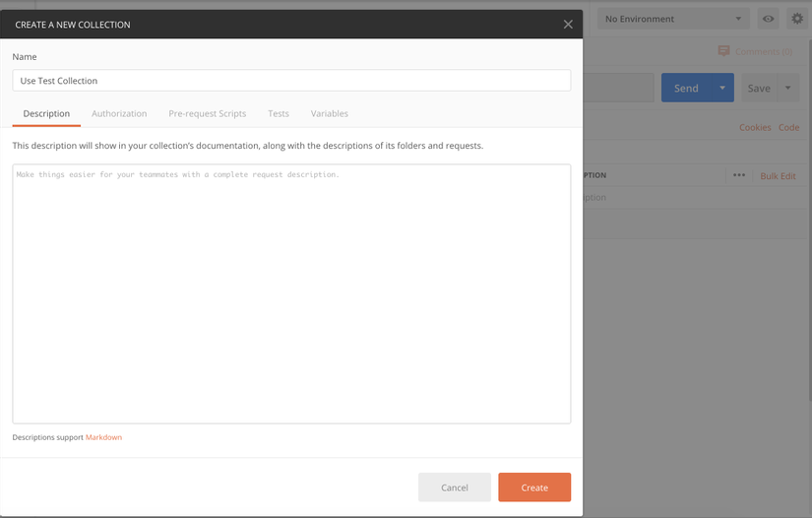Expand the Save button dropdown arrow
Viewport: 812px width, 518px height.
click(x=788, y=88)
